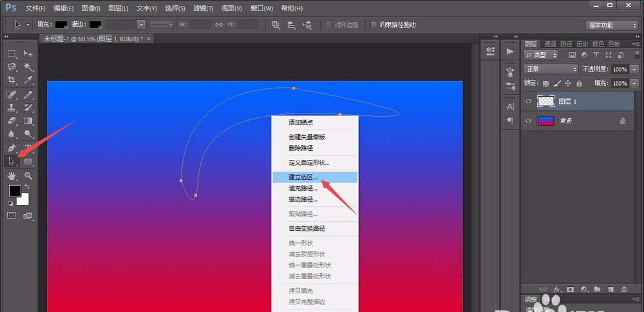Hide 图层 1 using its eye icon
644x312 pixels.
528,101
